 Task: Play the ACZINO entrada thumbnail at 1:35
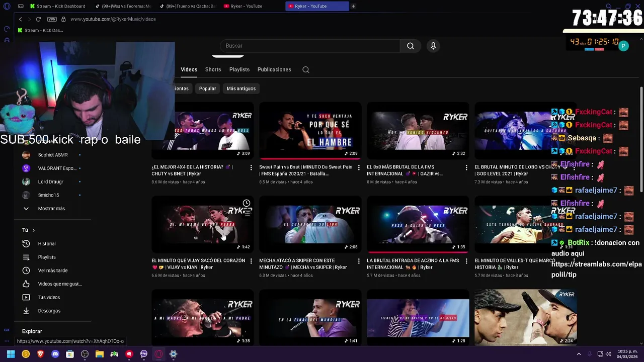pyautogui.click(x=418, y=224)
